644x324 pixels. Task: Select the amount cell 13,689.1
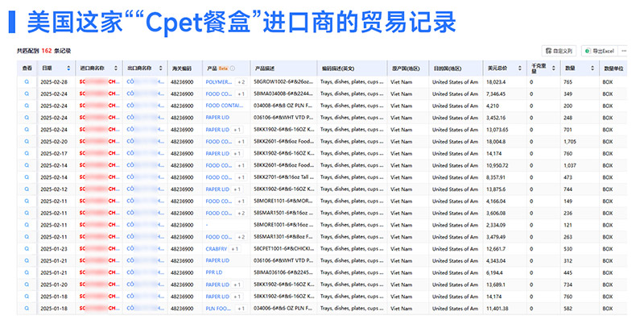pos(496,285)
